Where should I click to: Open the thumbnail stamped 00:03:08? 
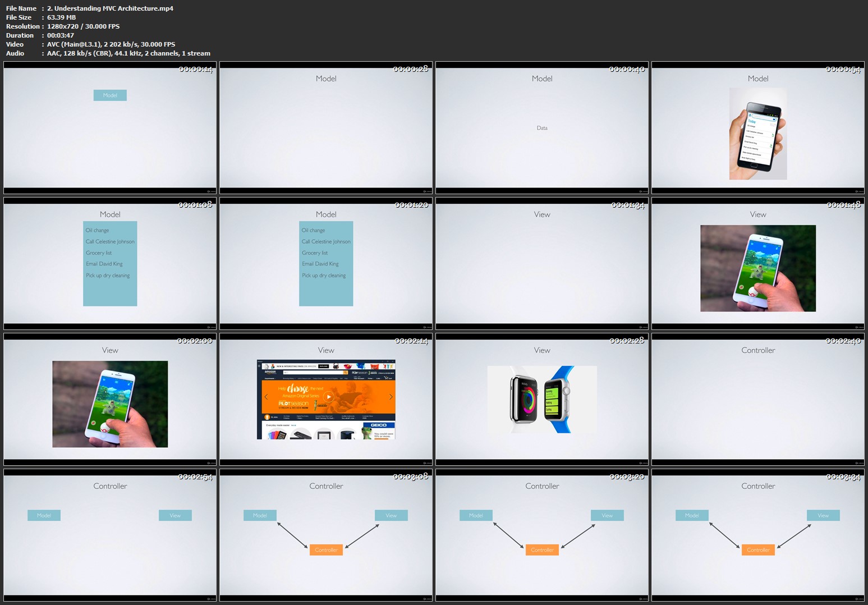326,535
